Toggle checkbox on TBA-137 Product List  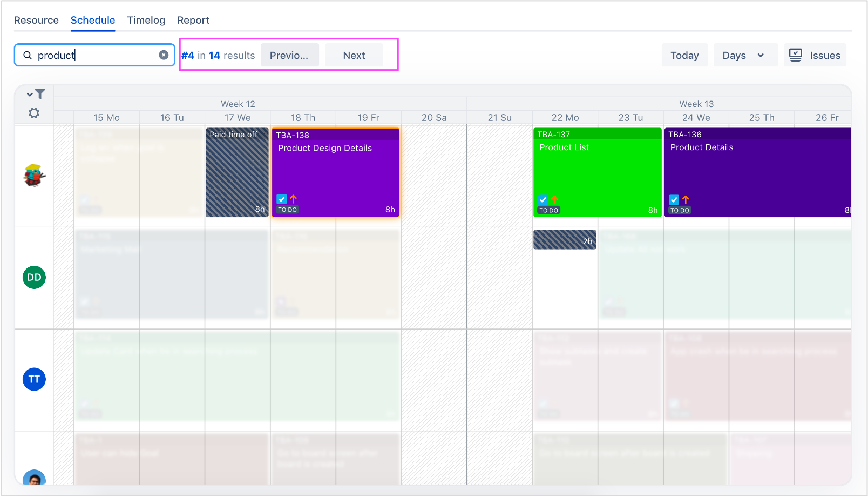(x=543, y=199)
